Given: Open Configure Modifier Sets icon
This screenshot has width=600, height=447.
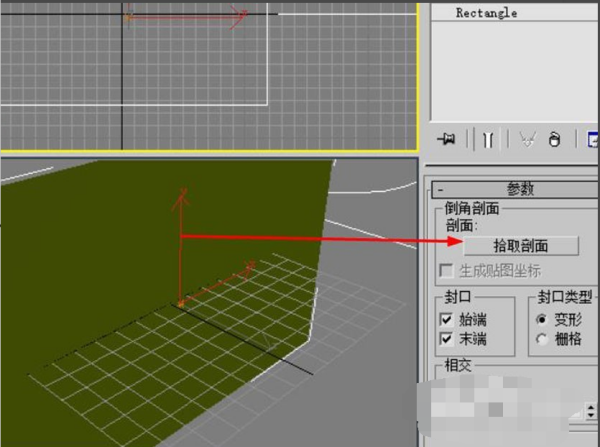Looking at the screenshot, I should [x=591, y=140].
